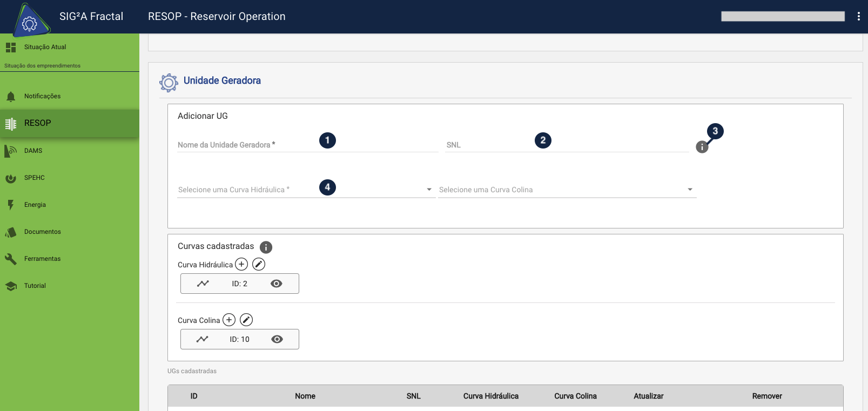Viewport: 868px width, 411px height.
Task: Select the RESOP sidebar item
Action: tap(38, 123)
